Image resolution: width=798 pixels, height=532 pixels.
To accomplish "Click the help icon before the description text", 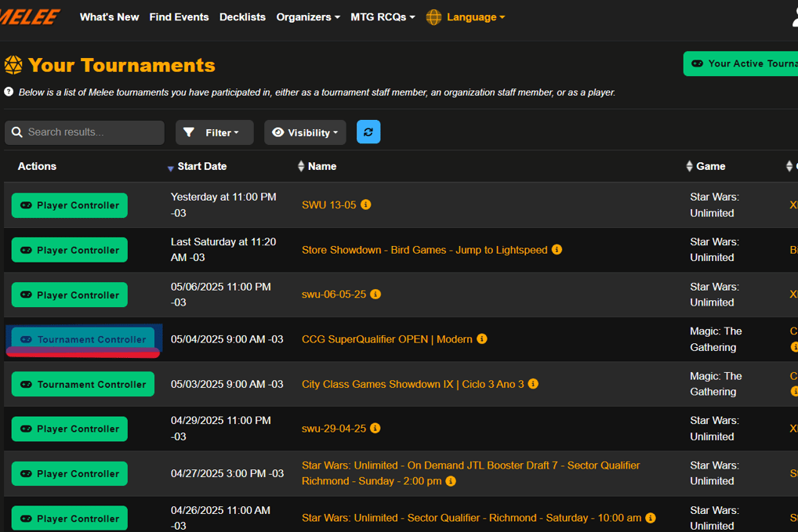I will 9,92.
